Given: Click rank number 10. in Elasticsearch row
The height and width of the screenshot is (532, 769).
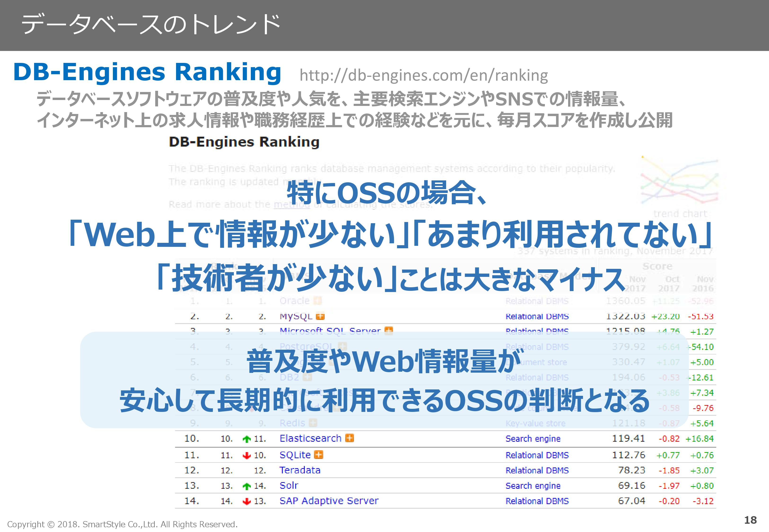Looking at the screenshot, I should click(x=192, y=438).
